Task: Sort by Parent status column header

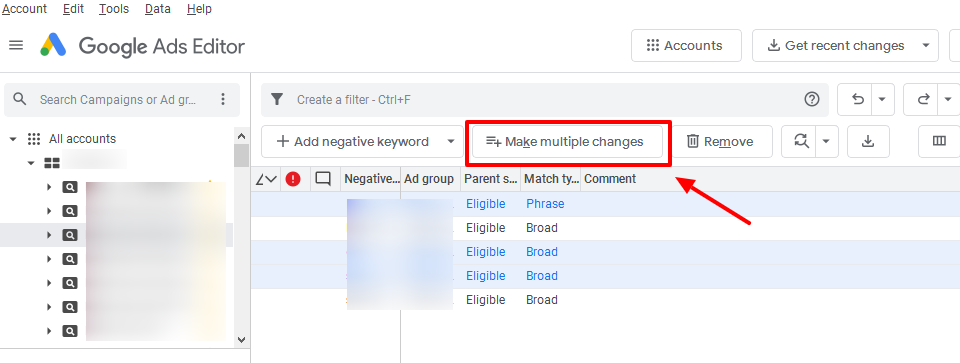Action: pyautogui.click(x=490, y=179)
